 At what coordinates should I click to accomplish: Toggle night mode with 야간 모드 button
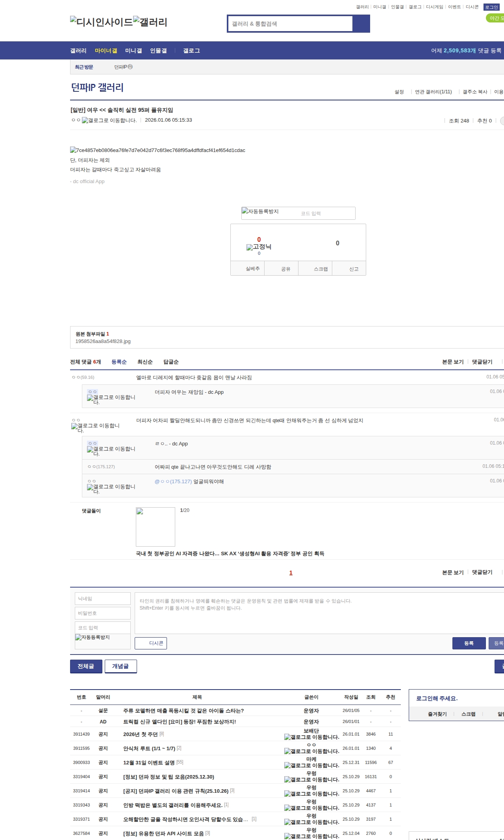point(496,18)
